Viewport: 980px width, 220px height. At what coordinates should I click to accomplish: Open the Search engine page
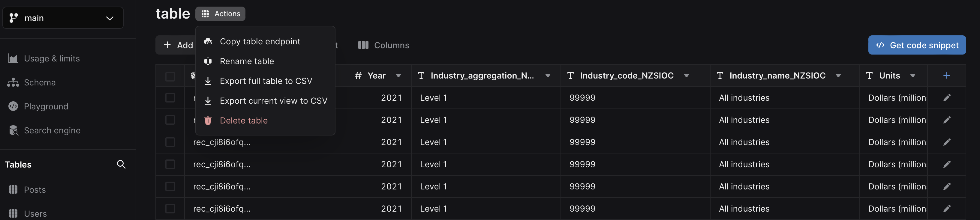coord(52,130)
